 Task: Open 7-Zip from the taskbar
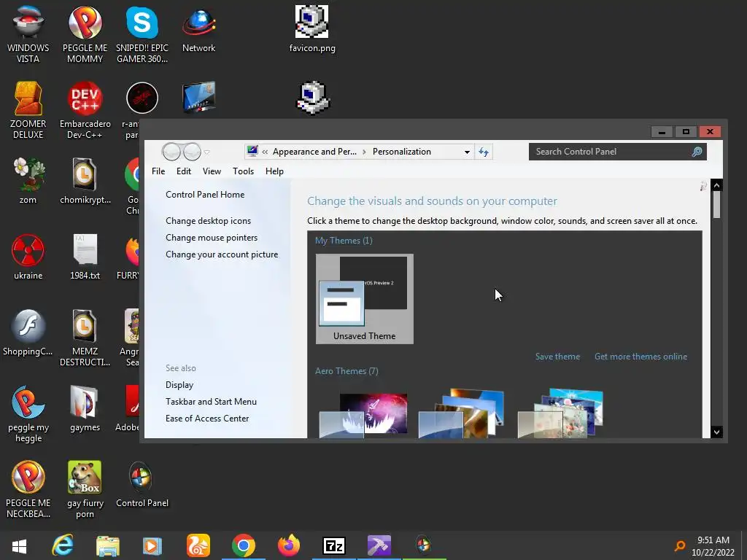pos(334,545)
